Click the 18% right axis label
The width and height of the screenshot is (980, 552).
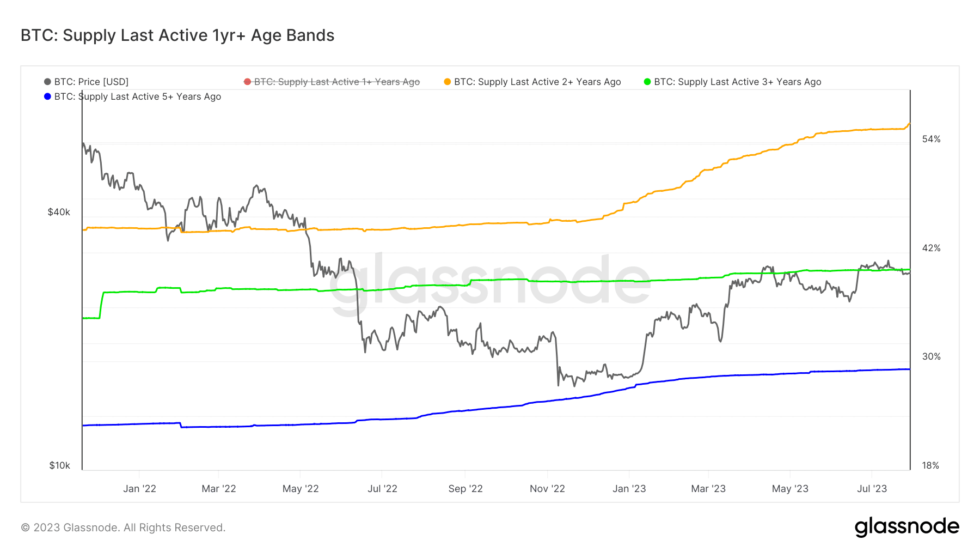tap(930, 465)
